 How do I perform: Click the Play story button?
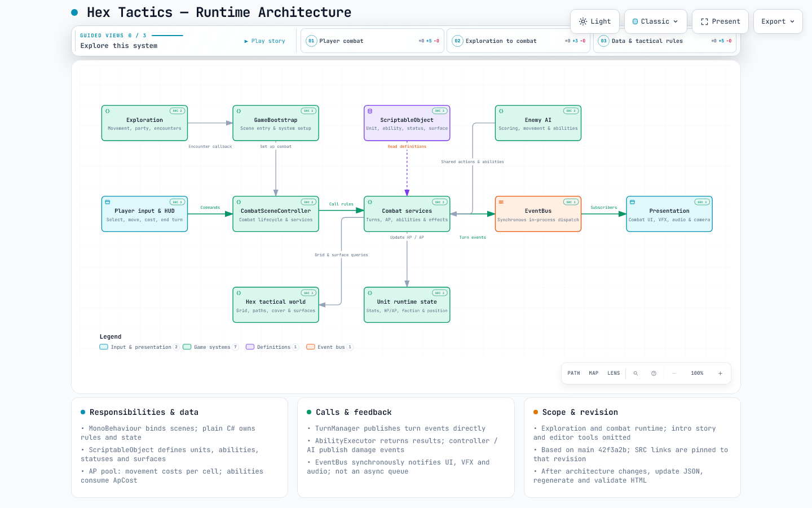264,41
